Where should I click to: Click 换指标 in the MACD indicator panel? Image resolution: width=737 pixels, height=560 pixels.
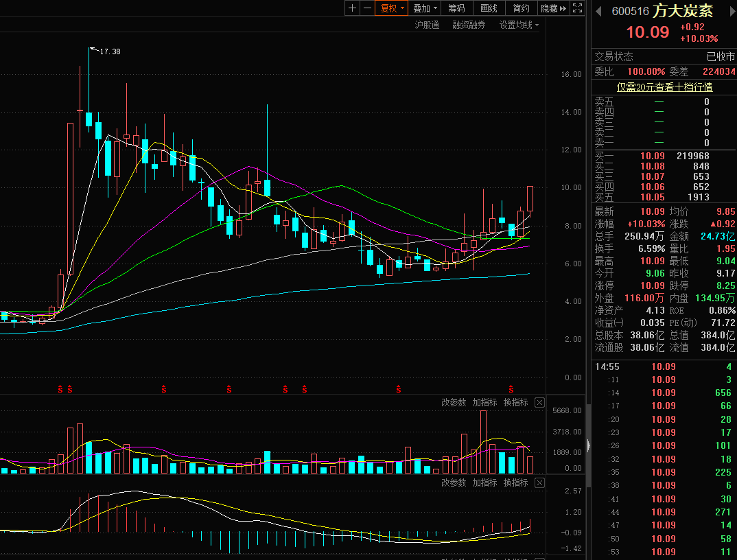point(515,483)
